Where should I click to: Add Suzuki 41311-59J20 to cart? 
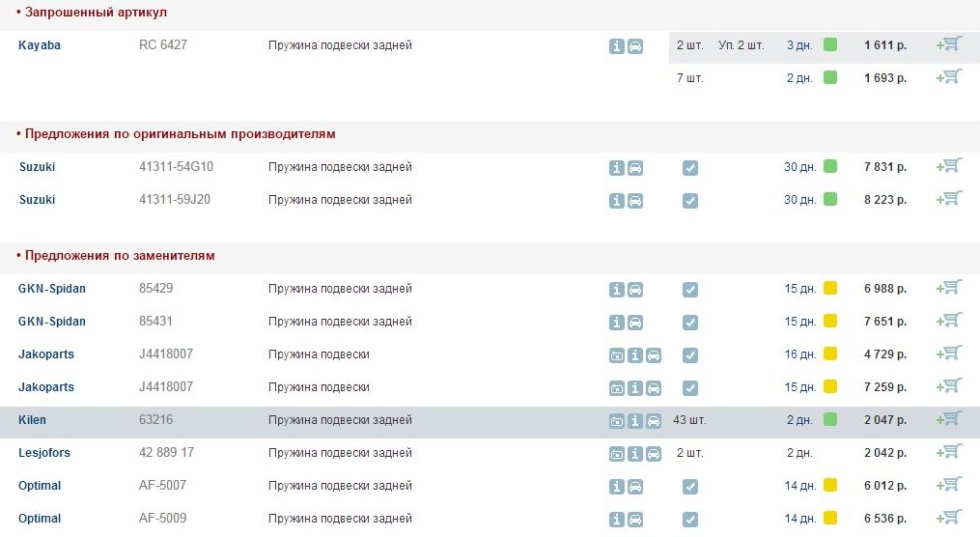point(949,199)
